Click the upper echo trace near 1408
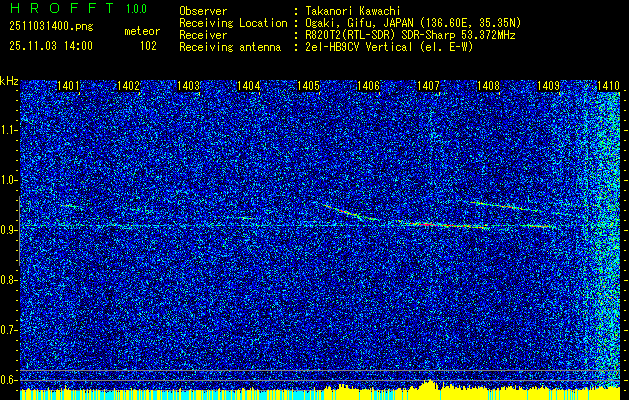 (503, 206)
